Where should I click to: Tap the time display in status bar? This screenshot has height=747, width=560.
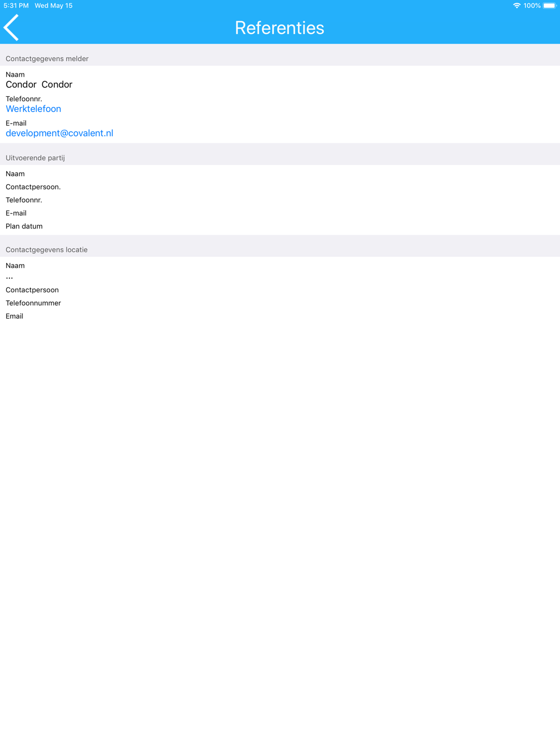[x=16, y=6]
